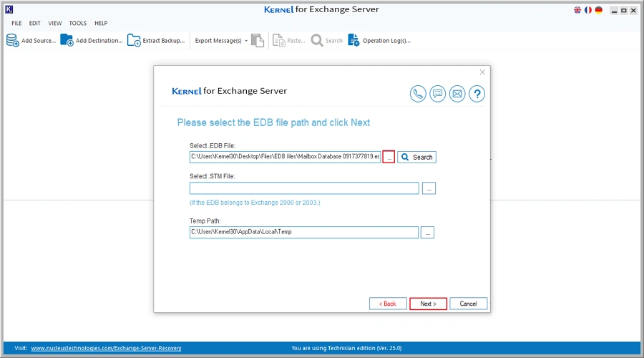The image size is (644, 358).
Task: Click the Kernel app logo in title bar
Action: (x=9, y=9)
